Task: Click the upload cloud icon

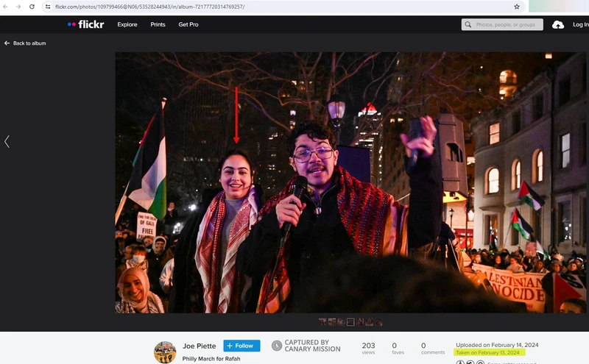Action: click(558, 24)
